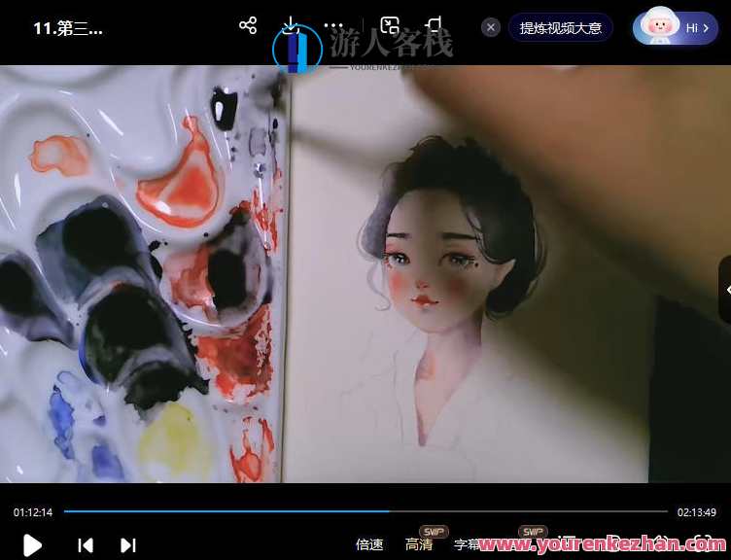Image resolution: width=731 pixels, height=560 pixels.
Task: Open the 倍速 playback speed menu
Action: point(369,544)
